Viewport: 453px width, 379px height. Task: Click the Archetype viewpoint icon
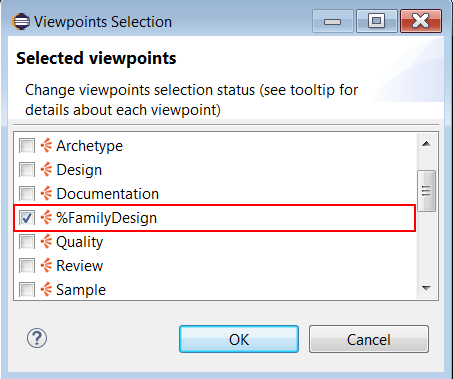click(47, 146)
